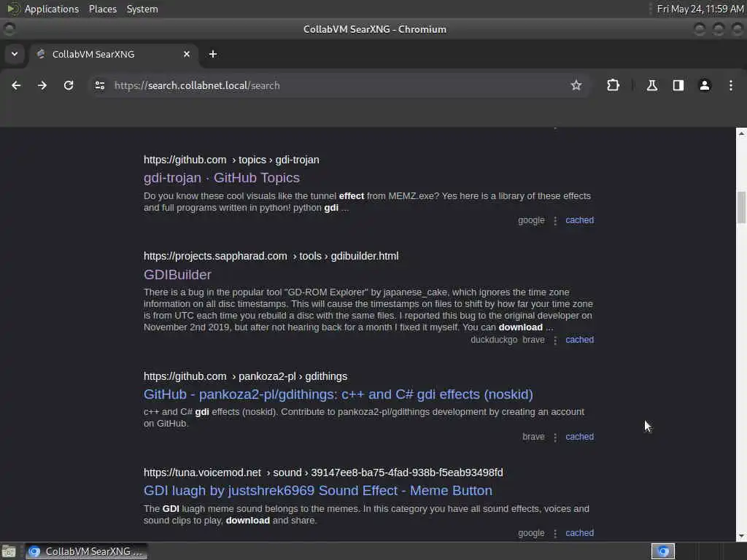Screen dimensions: 747x560
Task: Open the gdi-trojan GitHub Topics result
Action: click(x=222, y=178)
